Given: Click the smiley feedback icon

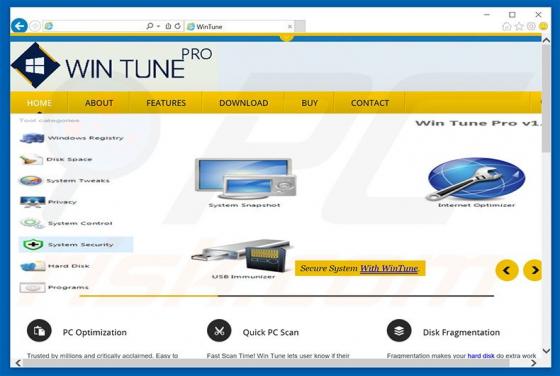Looking at the screenshot, I should tap(543, 26).
